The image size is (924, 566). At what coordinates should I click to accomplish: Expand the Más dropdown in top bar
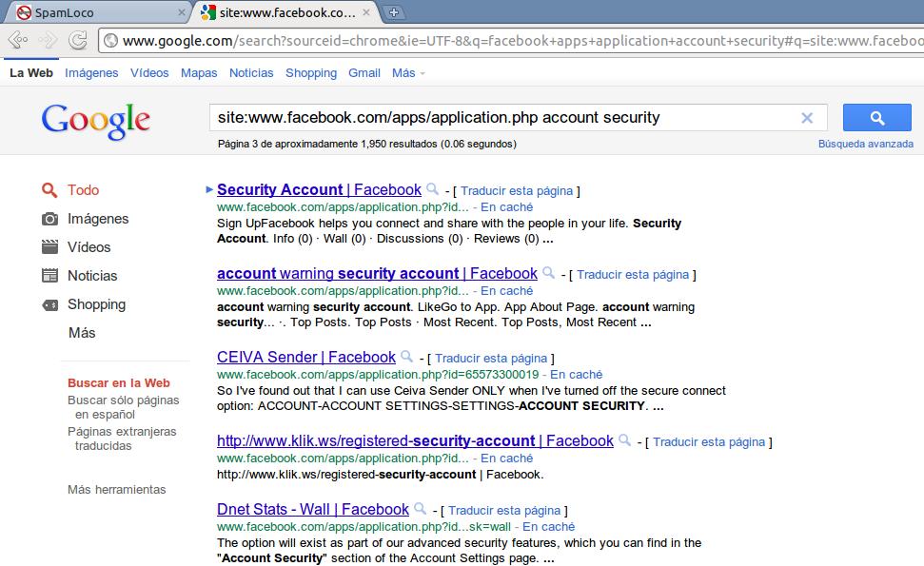point(408,72)
